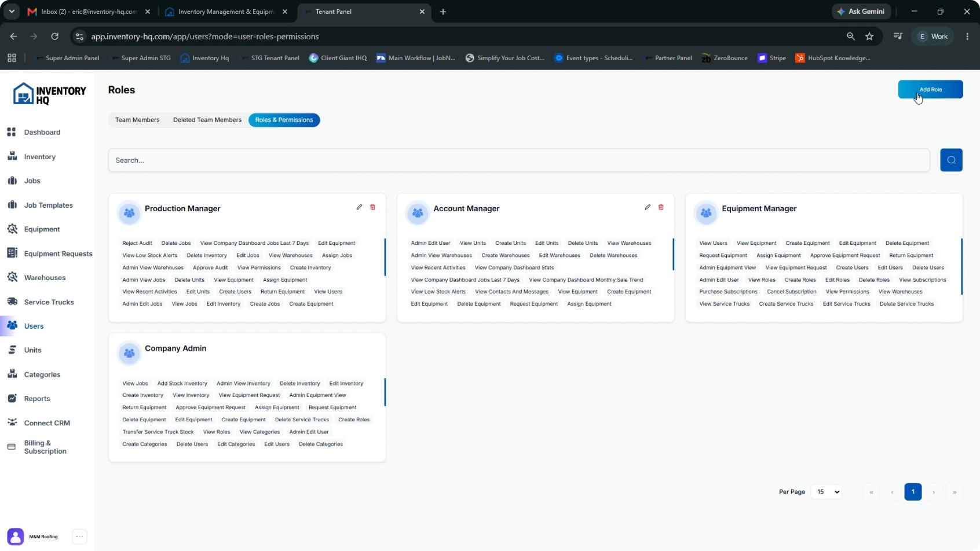980x551 pixels.
Task: Switch to Inventory Management browser tab
Action: 226,12
